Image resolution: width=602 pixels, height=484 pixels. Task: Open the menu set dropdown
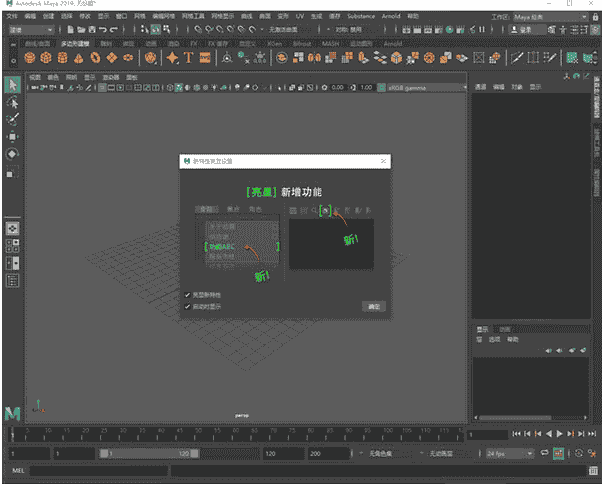pos(31,30)
